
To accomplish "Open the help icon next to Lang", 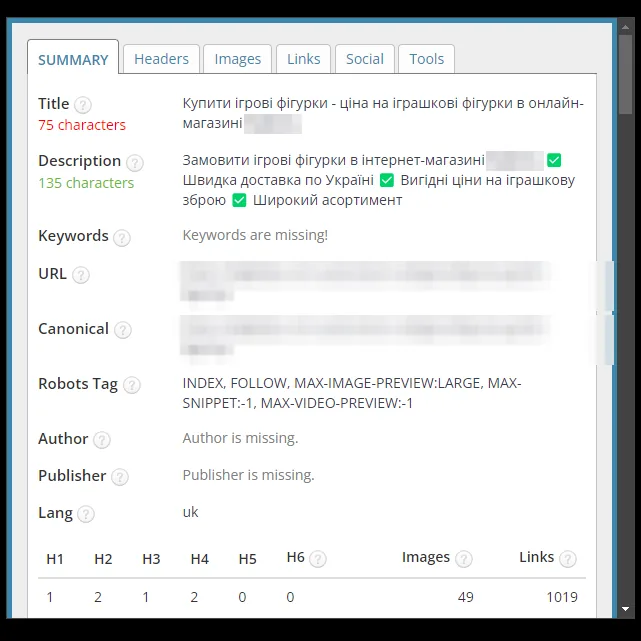I will pos(86,514).
